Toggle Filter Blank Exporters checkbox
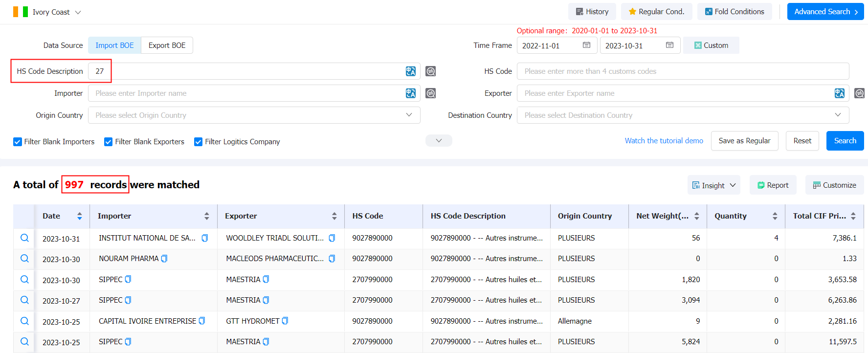Viewport: 868px width, 353px height. 109,142
